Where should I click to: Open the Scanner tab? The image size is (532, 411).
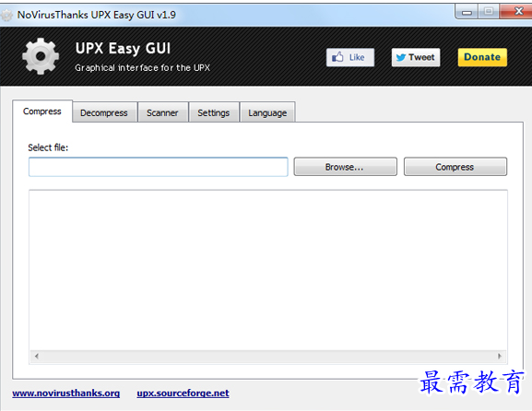click(x=162, y=112)
